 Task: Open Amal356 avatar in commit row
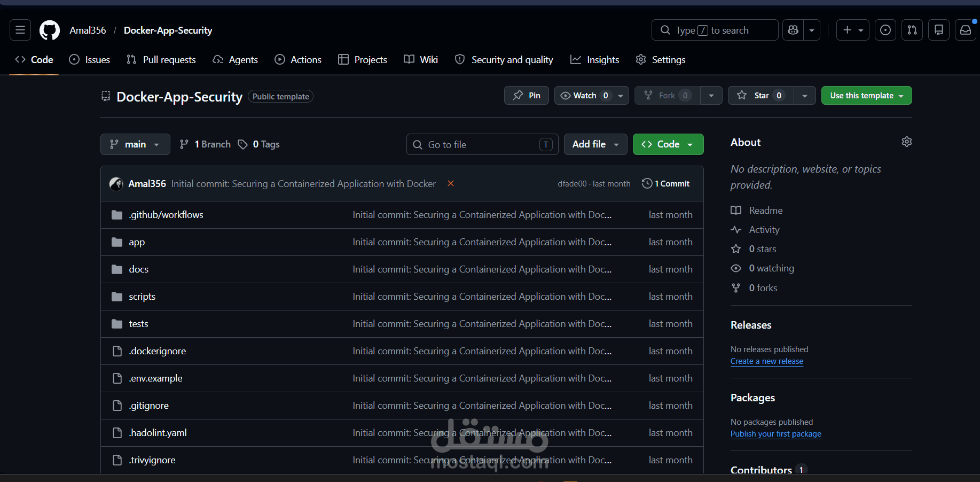116,184
